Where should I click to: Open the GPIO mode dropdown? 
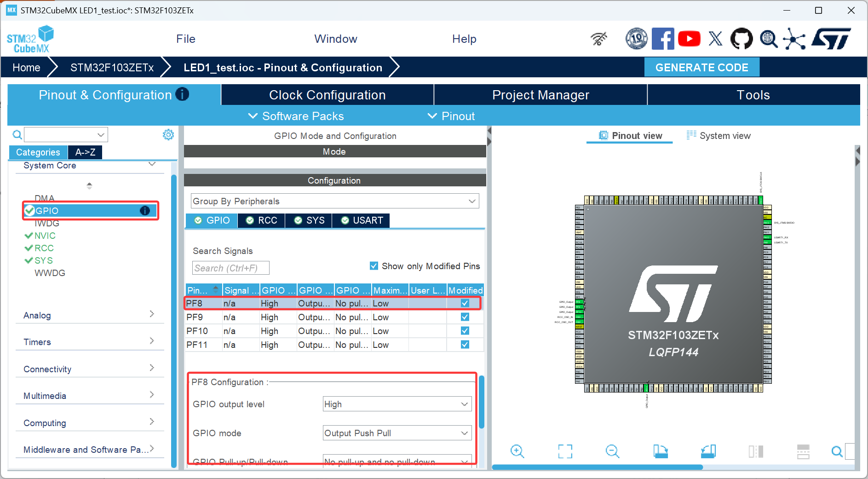(397, 433)
